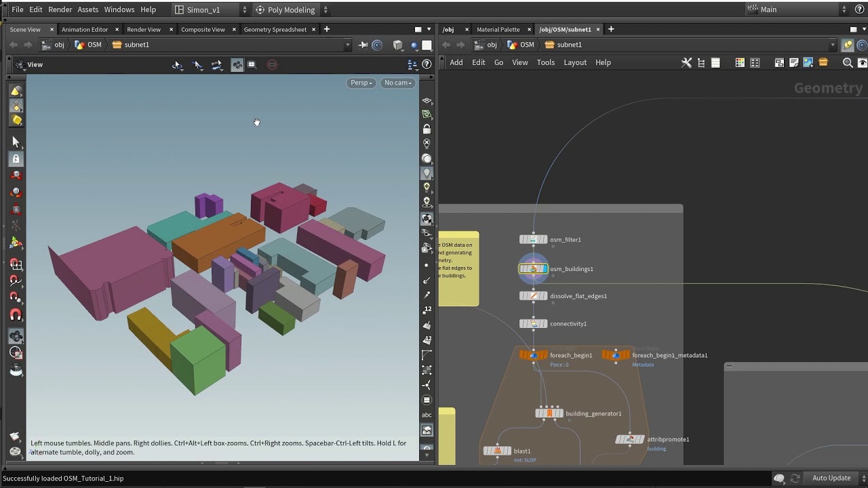868x488 pixels.
Task: Switch to the Geometry Spreadsheet tab
Action: (275, 29)
